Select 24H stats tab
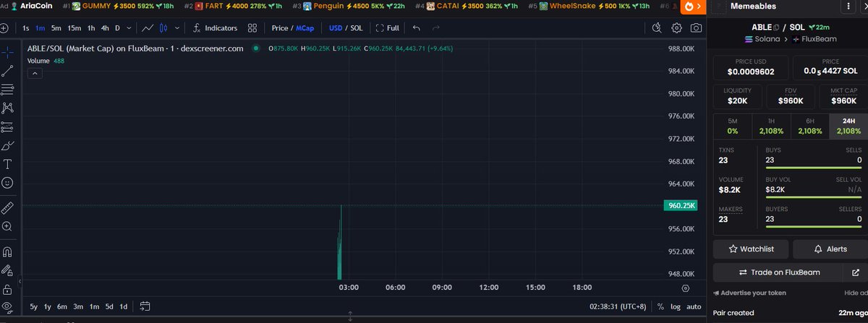Viewport: 868px width, 323px height. pos(848,126)
